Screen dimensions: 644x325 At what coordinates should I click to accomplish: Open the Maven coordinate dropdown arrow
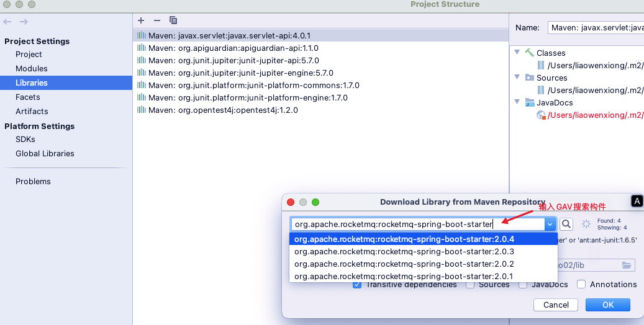[x=550, y=224]
